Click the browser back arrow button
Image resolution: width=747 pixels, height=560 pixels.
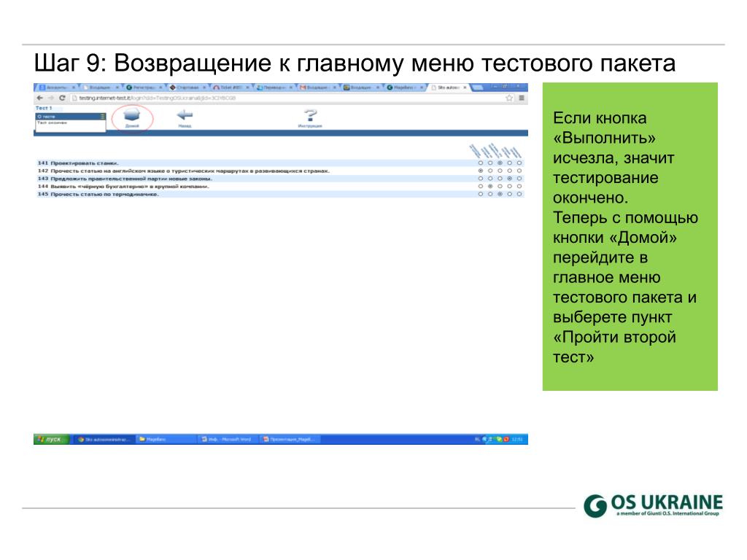pyautogui.click(x=40, y=98)
